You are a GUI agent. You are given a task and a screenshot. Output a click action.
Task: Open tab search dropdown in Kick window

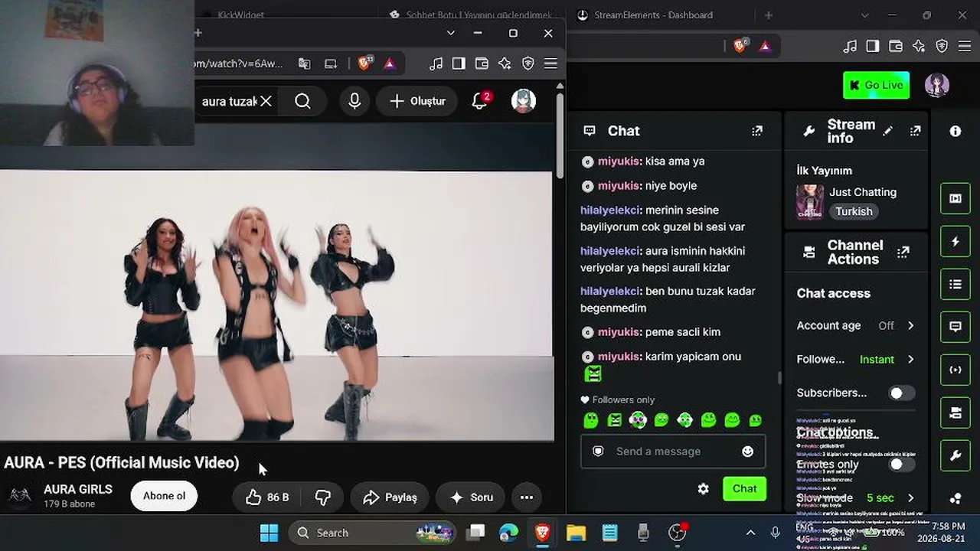click(865, 15)
